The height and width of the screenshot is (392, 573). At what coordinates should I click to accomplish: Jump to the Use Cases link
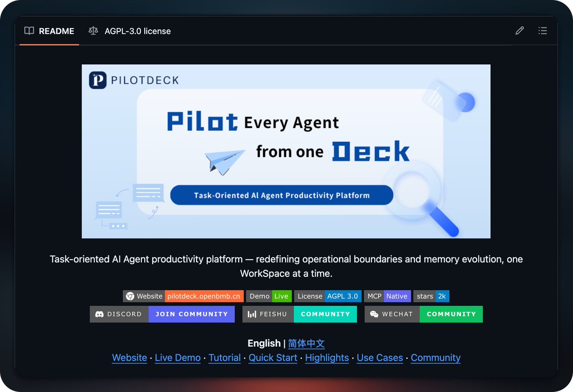click(380, 358)
